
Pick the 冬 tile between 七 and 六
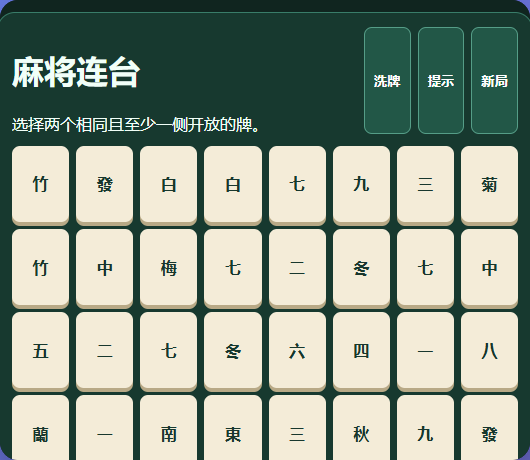(233, 352)
